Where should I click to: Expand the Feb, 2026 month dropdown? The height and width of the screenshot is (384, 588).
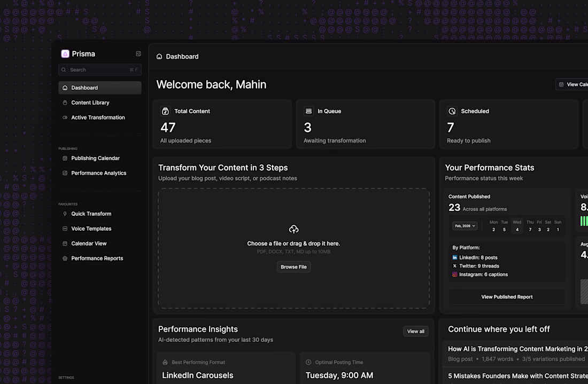(465, 226)
